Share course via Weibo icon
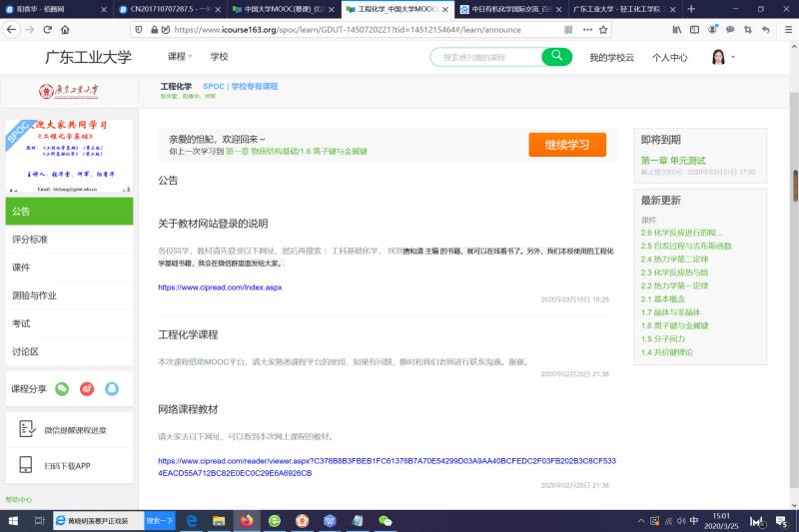Image resolution: width=799 pixels, height=532 pixels. click(87, 388)
